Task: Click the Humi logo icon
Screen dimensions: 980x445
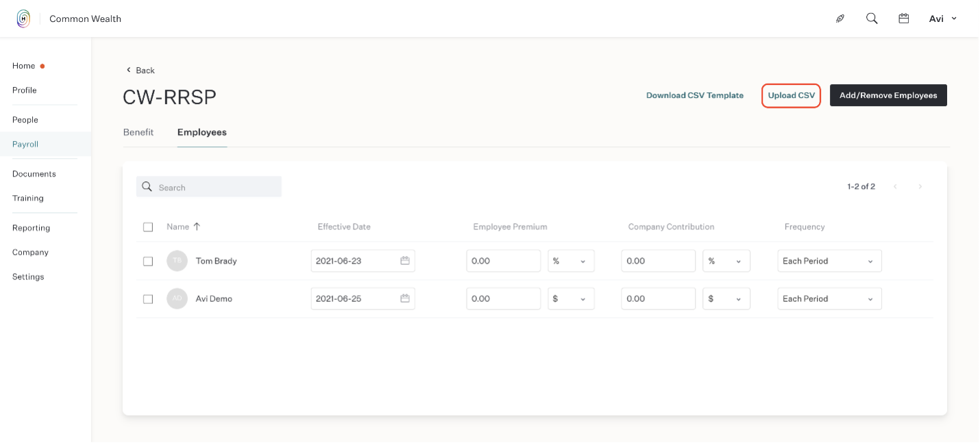Action: [x=23, y=18]
